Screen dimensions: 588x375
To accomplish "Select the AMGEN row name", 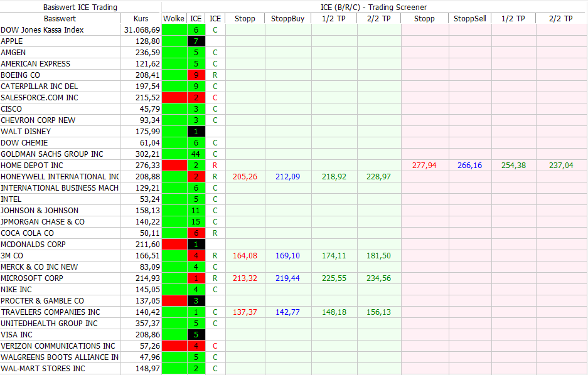I will [13, 53].
